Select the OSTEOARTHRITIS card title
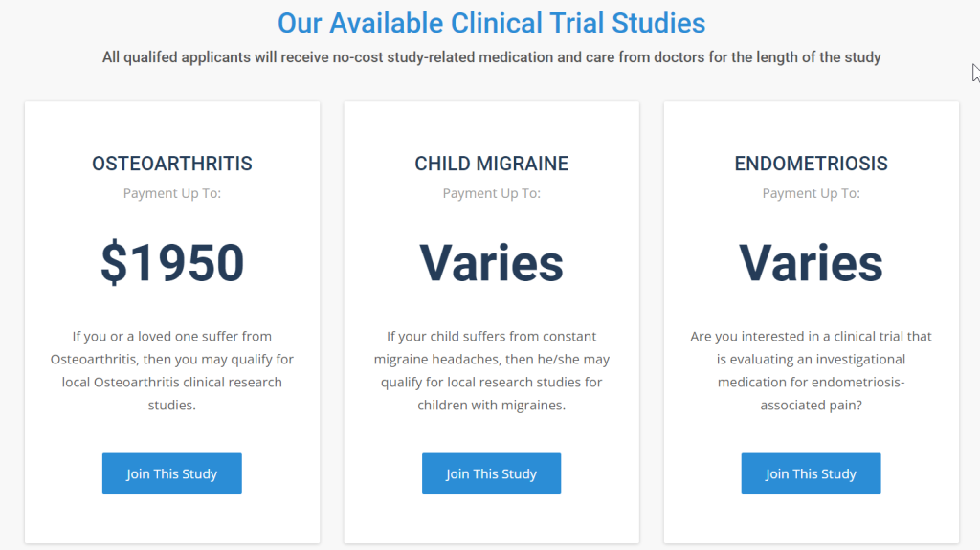980x550 pixels. pyautogui.click(x=172, y=164)
